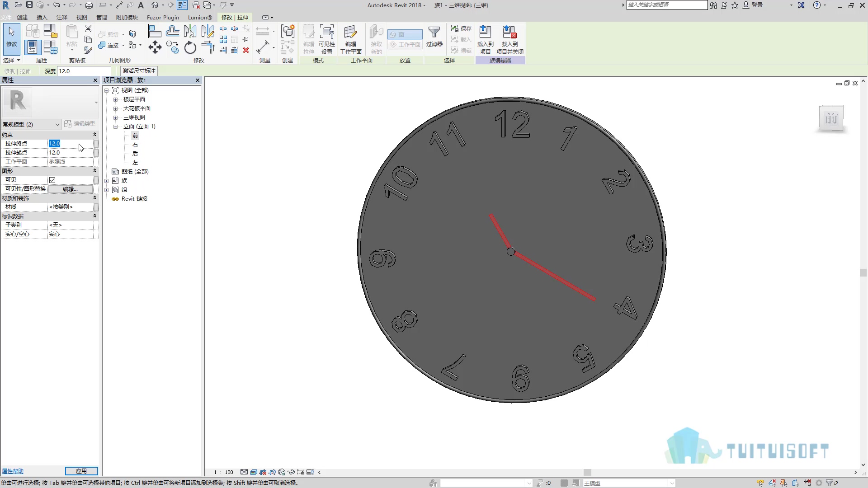This screenshot has width=868, height=488.
Task: Click the 应用 (Apply) button
Action: click(81, 471)
